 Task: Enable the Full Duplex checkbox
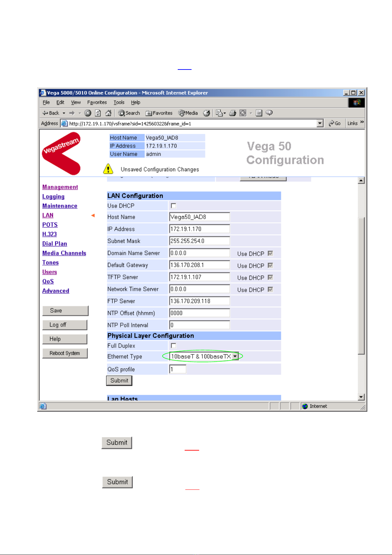[x=173, y=346]
